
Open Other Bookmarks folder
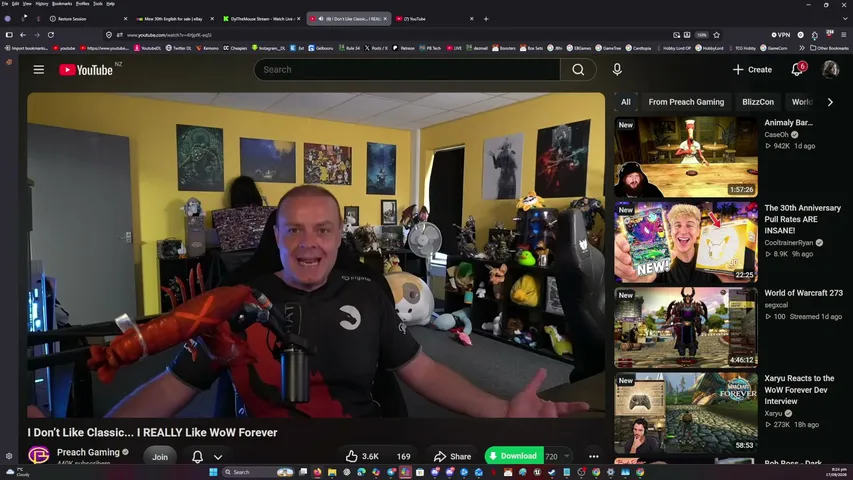pos(829,48)
